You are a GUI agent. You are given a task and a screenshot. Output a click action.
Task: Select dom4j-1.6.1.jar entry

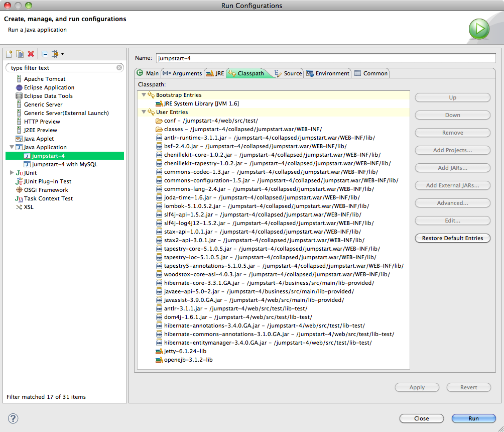click(x=234, y=317)
